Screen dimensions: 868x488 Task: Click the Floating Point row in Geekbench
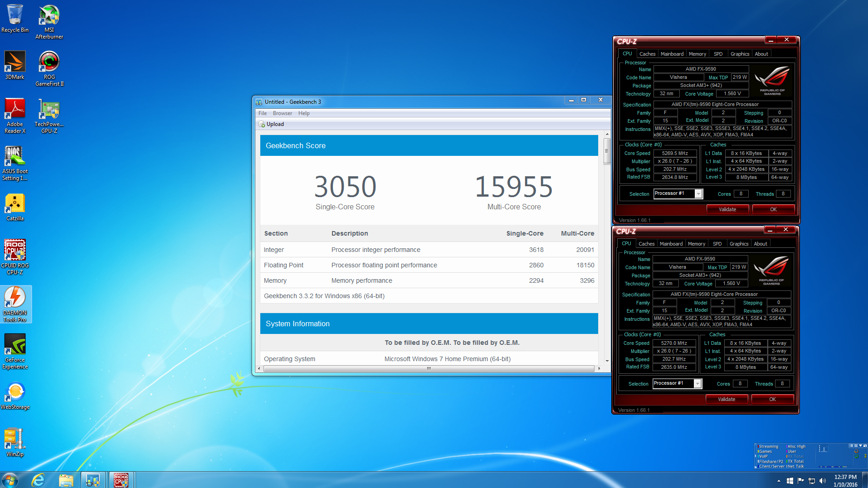[x=429, y=265]
